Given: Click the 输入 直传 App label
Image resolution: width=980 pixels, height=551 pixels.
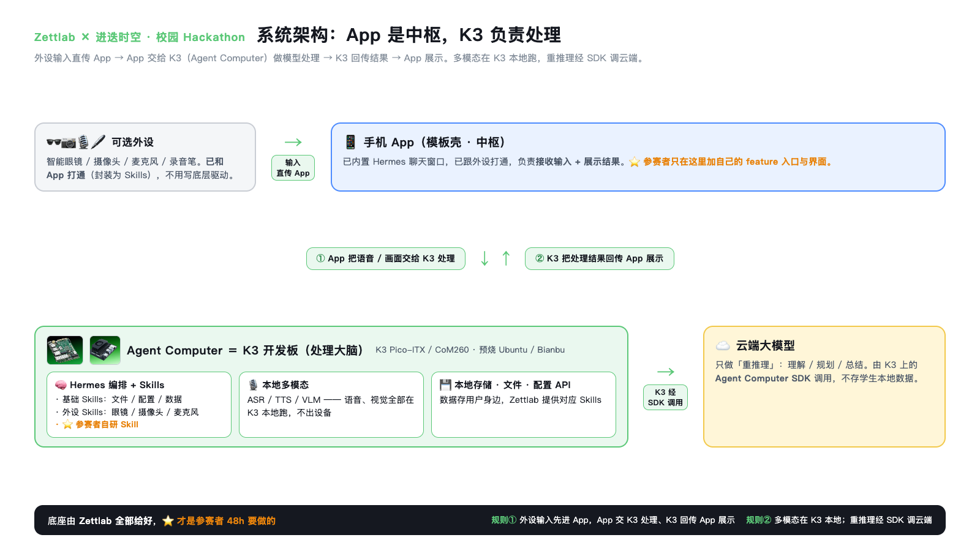Looking at the screenshot, I should tap(293, 168).
